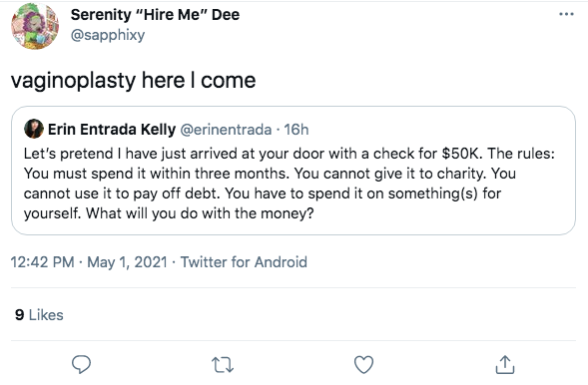Click the May 1, 2021 date

coord(127,261)
